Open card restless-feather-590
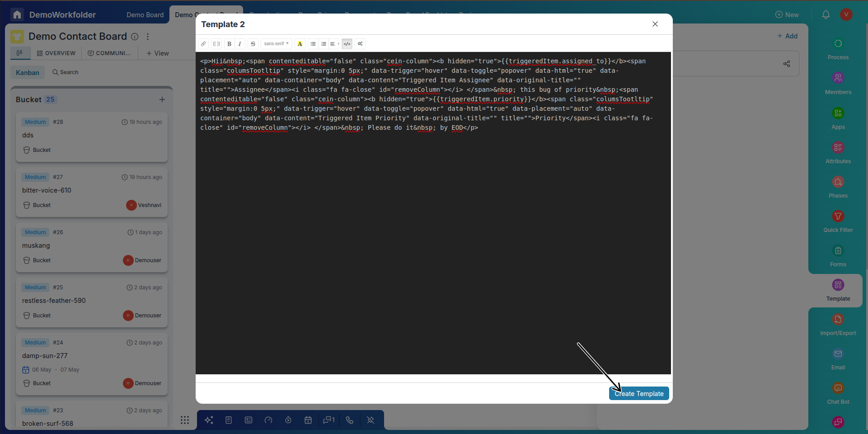 click(x=92, y=302)
